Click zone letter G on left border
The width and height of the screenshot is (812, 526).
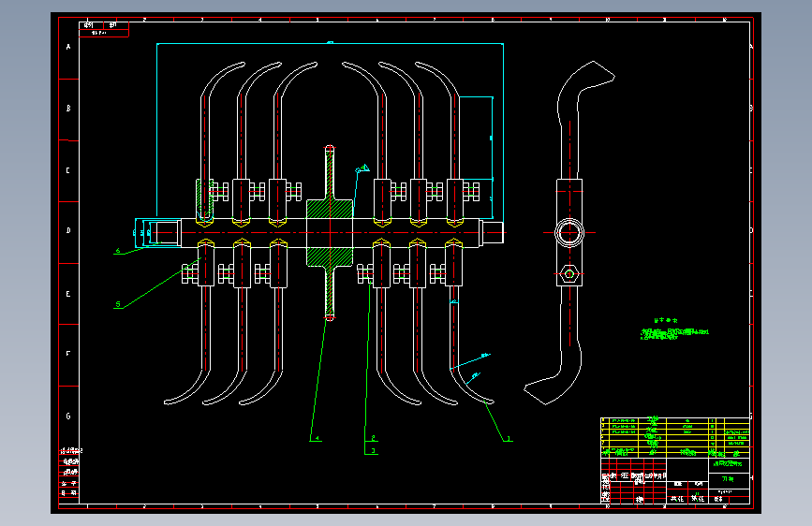[x=68, y=416]
